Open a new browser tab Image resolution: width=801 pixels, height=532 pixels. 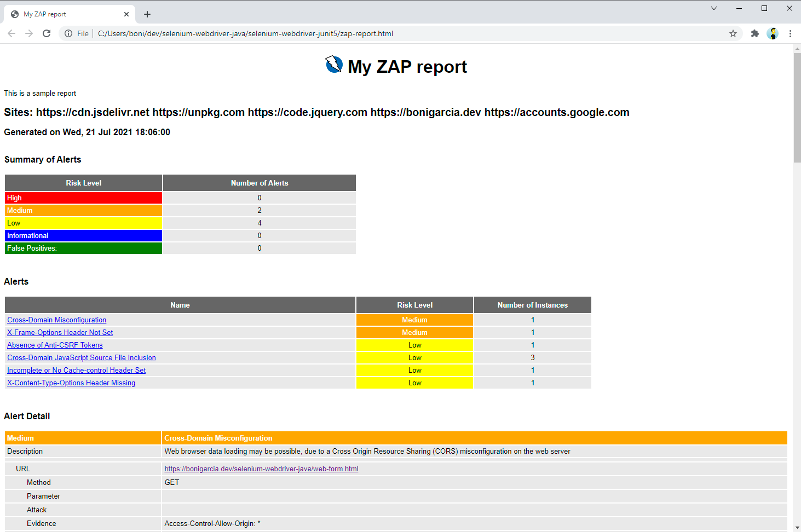click(x=147, y=14)
